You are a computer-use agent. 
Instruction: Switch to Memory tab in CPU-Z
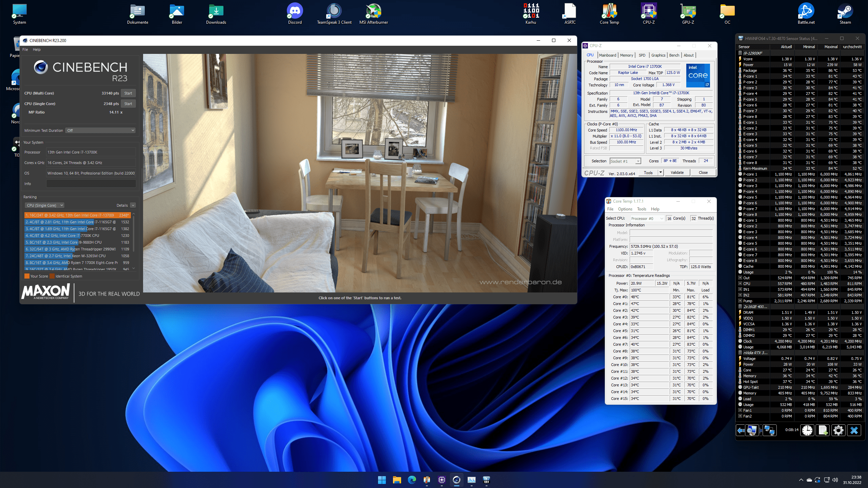626,55
